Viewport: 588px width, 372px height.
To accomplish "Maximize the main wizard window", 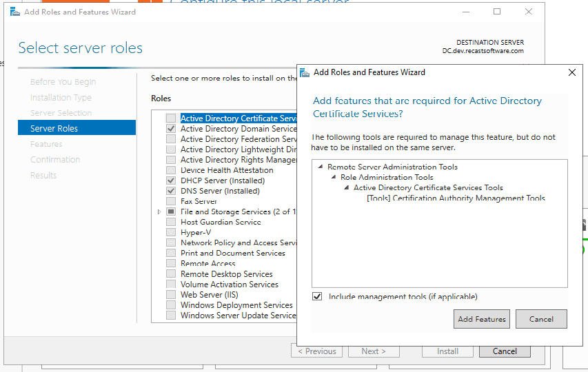I will (497, 12).
